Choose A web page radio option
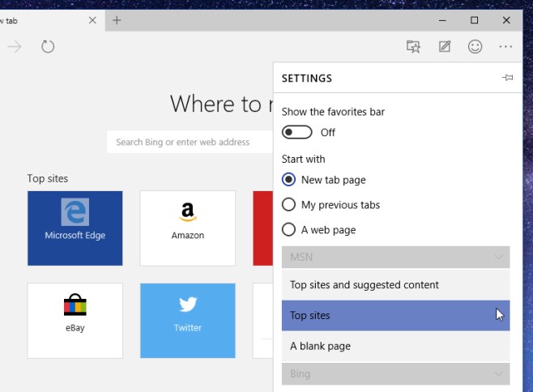This screenshot has width=533, height=392. point(288,229)
